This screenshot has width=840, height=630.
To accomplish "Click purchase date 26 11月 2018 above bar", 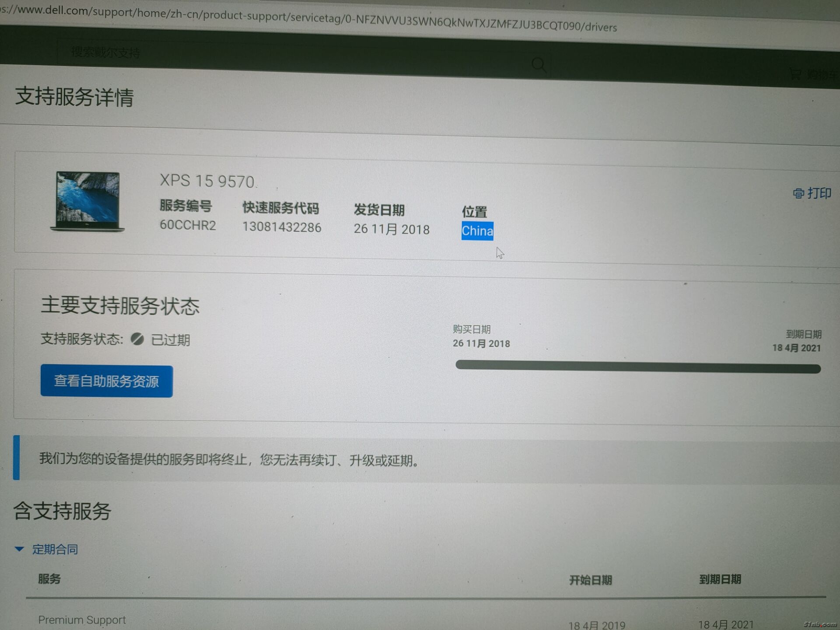I will 481,343.
